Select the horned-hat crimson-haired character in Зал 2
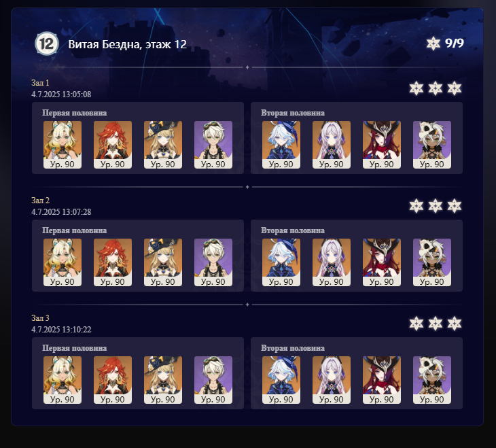 click(x=382, y=262)
